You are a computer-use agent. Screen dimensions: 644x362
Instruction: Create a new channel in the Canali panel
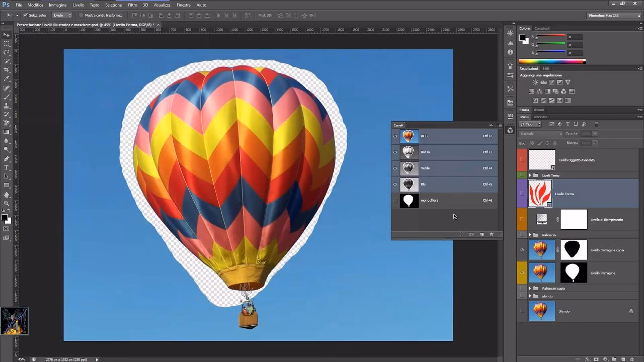click(481, 234)
